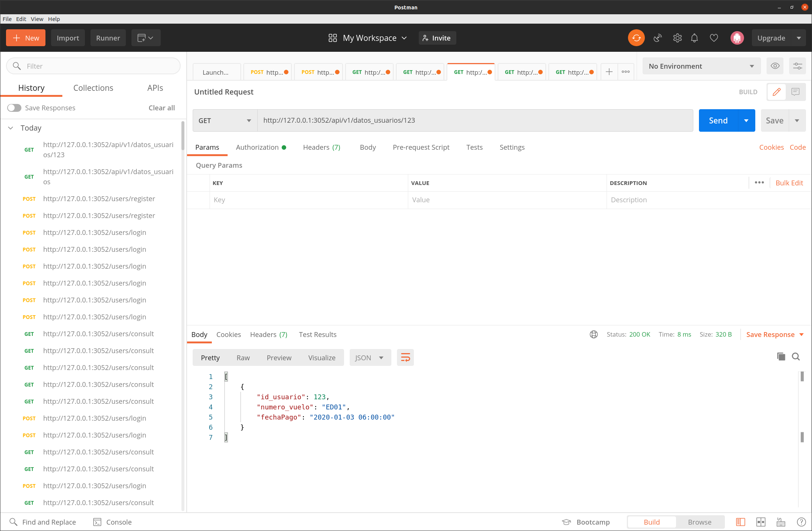Collapse the Today history group
812x531 pixels.
[11, 128]
